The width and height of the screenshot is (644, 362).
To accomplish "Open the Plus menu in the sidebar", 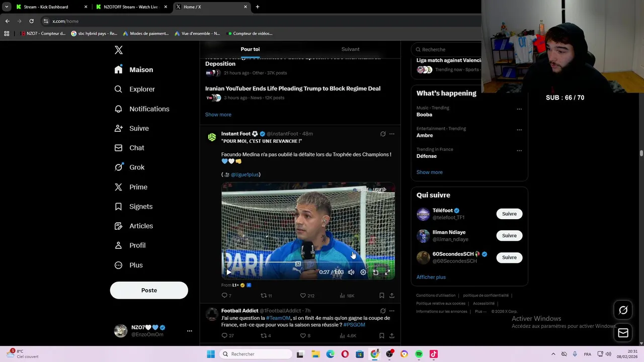I will pyautogui.click(x=128, y=265).
